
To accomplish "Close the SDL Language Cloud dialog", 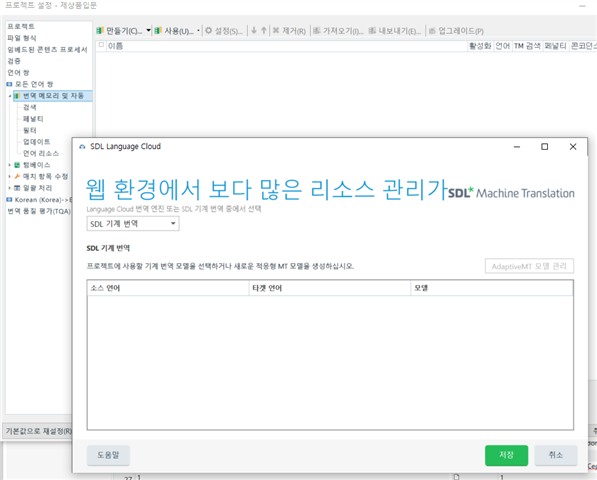I will point(573,147).
